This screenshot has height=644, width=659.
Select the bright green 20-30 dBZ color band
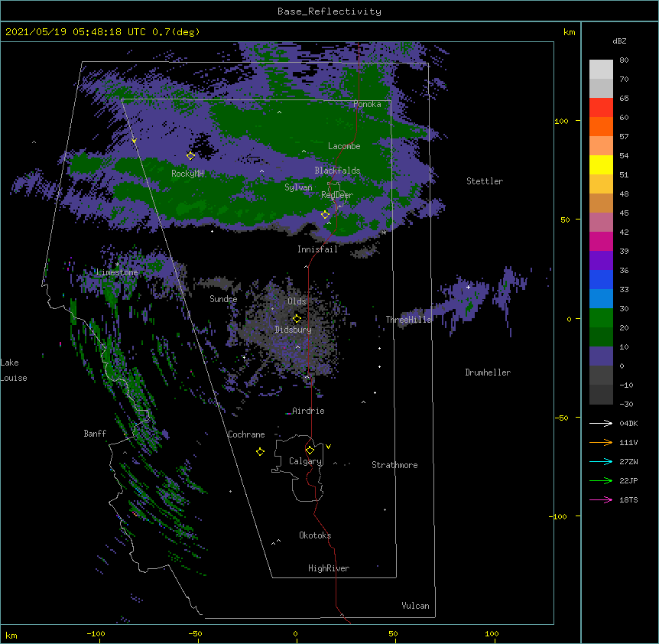601,318
